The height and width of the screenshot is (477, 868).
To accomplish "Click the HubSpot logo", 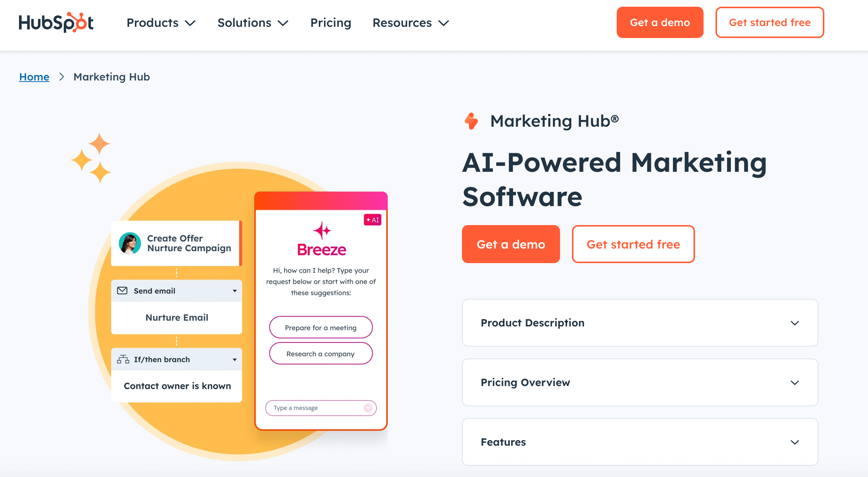I will pyautogui.click(x=56, y=22).
